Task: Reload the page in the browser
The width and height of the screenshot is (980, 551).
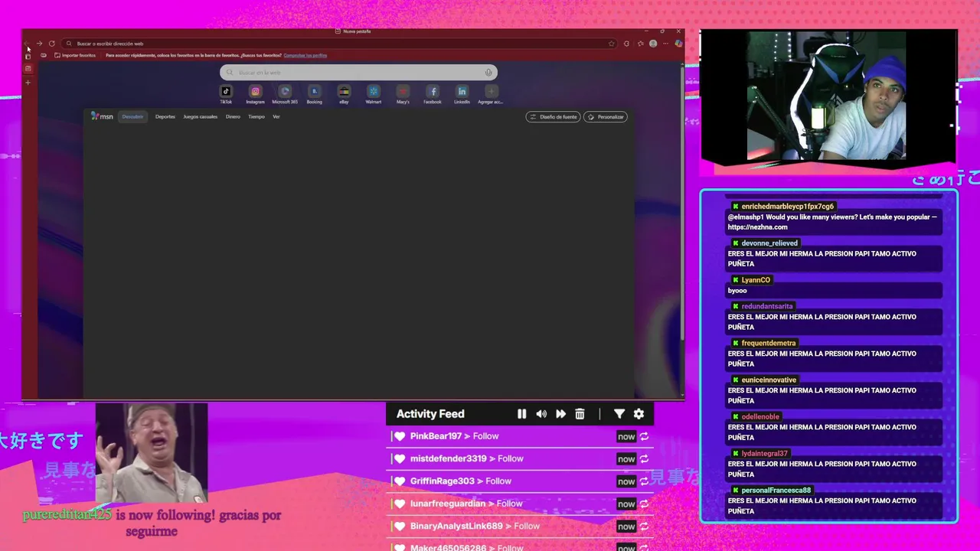Action: [51, 44]
